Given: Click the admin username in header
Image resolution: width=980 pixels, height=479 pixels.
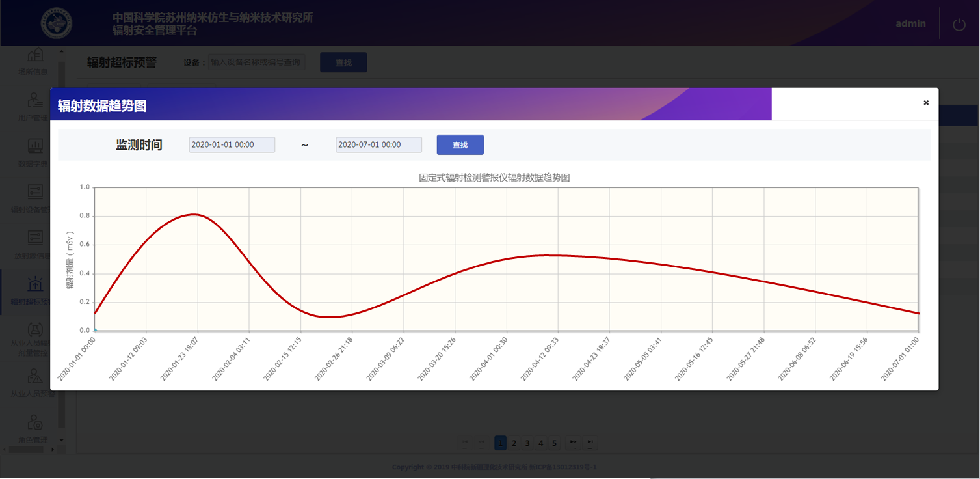Looking at the screenshot, I should pyautogui.click(x=910, y=23).
